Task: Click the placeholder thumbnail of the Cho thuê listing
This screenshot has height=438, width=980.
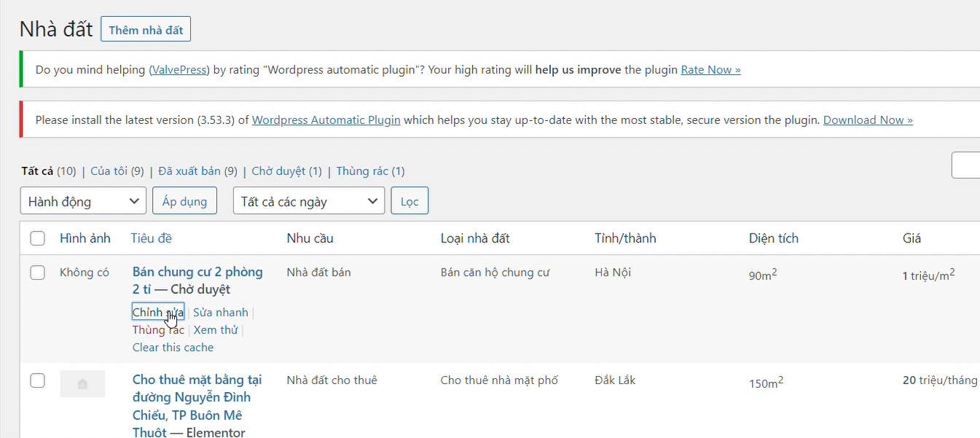Action: pyautogui.click(x=82, y=383)
